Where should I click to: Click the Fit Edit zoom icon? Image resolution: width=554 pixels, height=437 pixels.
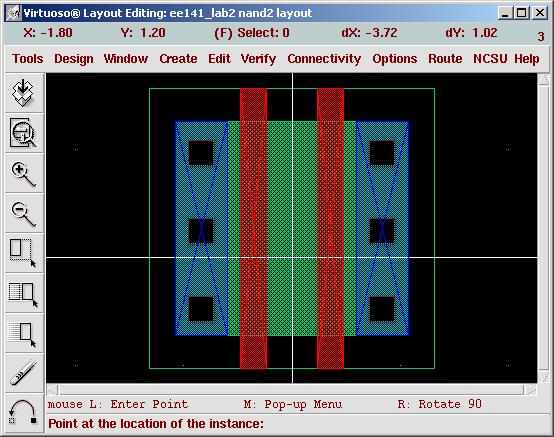23,133
